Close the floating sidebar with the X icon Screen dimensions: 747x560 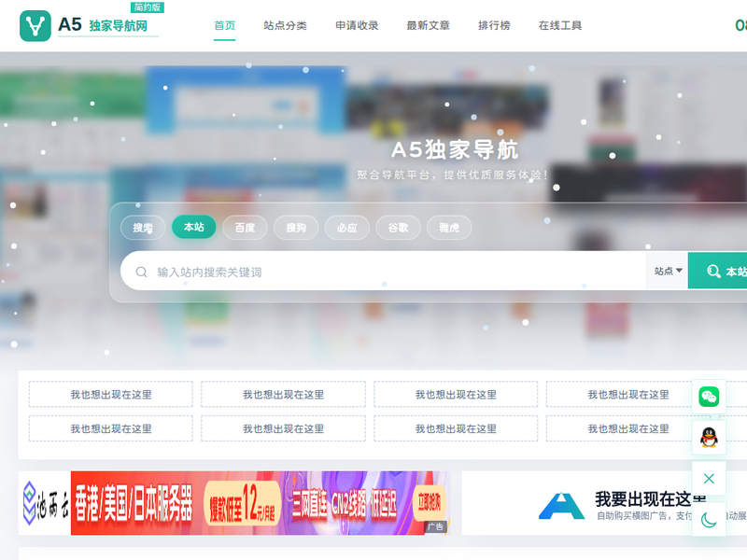[709, 479]
